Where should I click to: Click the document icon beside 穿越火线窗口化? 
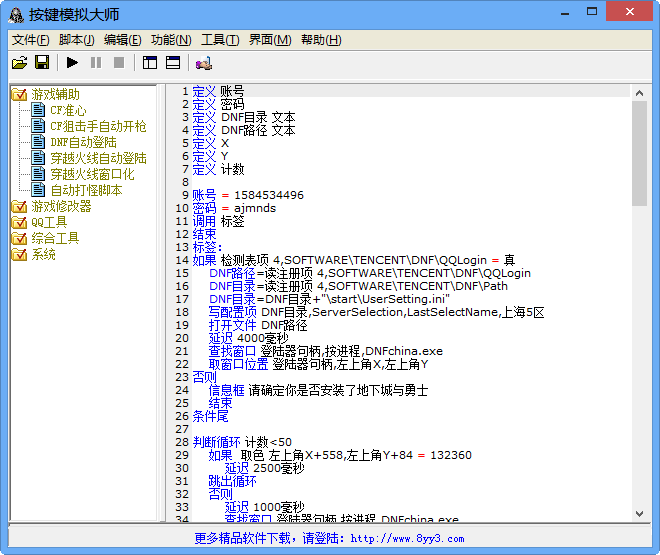pos(38,174)
